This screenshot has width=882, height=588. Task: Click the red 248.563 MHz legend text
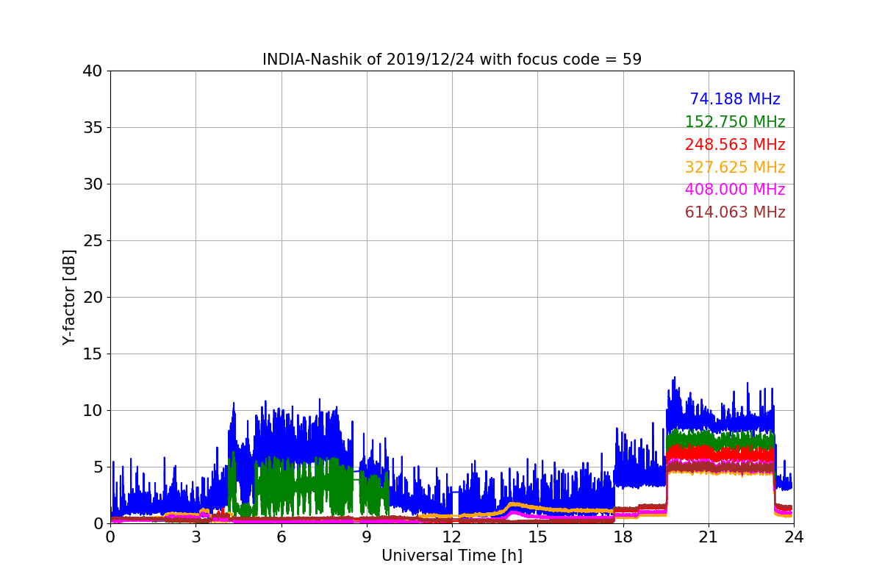point(734,145)
